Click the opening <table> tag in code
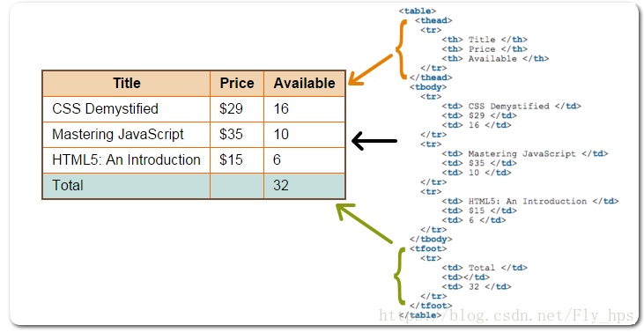This screenshot has height=333, width=644. (418, 11)
